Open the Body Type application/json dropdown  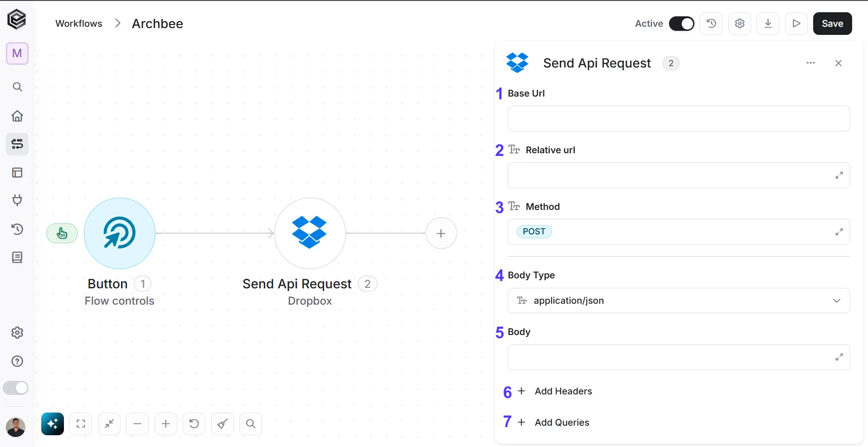tap(679, 301)
